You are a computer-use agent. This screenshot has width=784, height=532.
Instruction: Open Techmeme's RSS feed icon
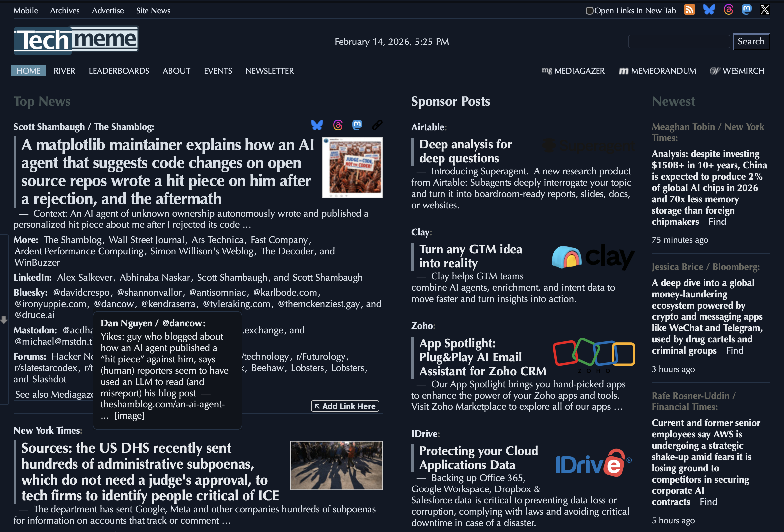click(x=690, y=10)
